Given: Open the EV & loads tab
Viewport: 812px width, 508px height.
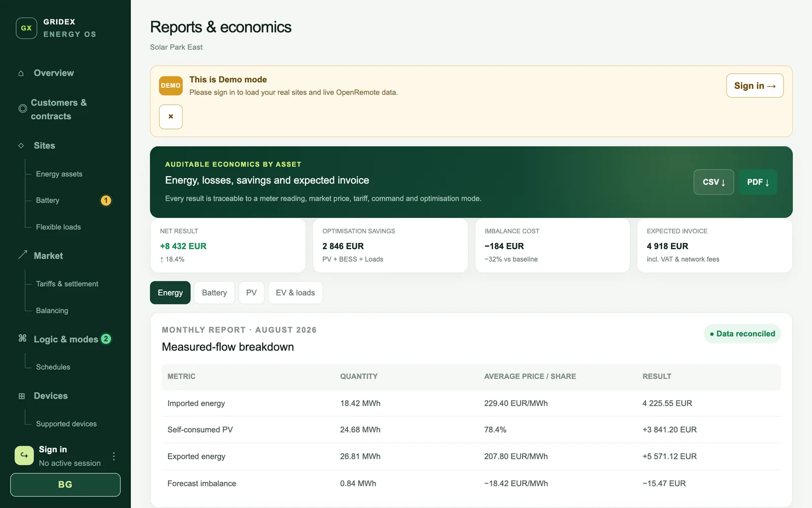Looking at the screenshot, I should pyautogui.click(x=295, y=293).
